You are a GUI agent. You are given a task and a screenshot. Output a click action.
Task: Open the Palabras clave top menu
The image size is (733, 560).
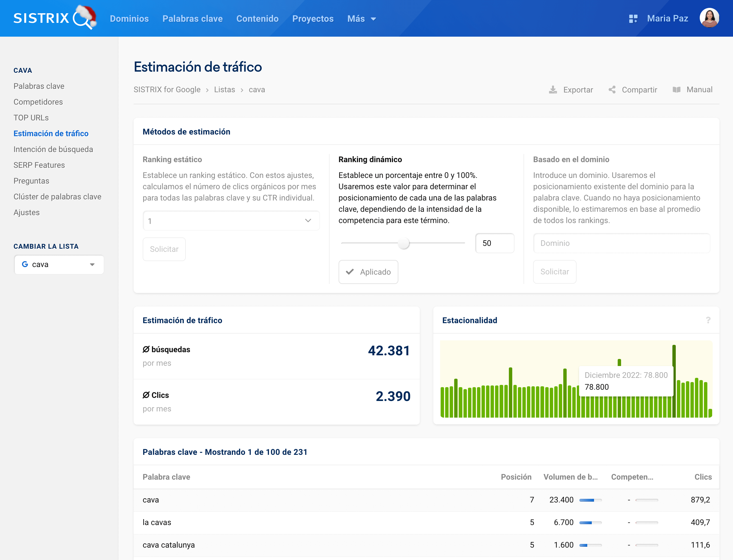click(x=192, y=19)
